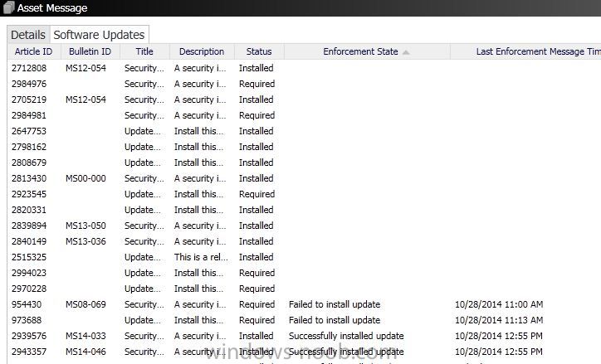Click the Enforcement State sort arrow

tap(406, 52)
